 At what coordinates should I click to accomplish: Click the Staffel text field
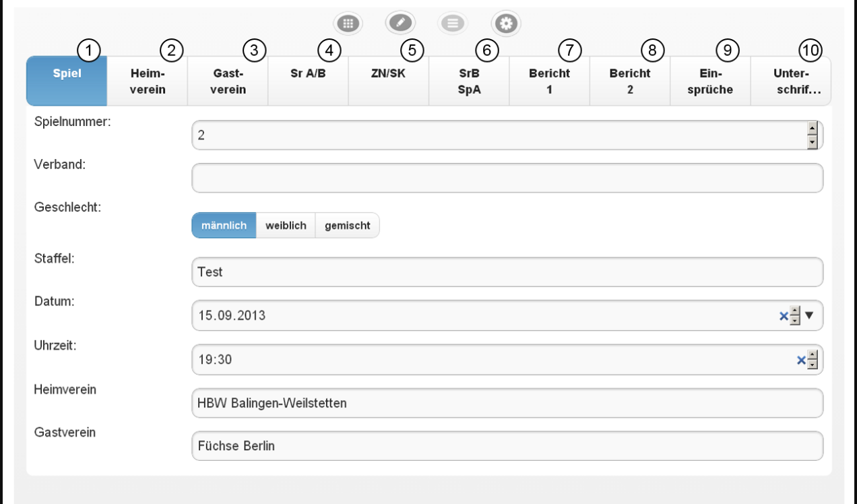(x=507, y=272)
